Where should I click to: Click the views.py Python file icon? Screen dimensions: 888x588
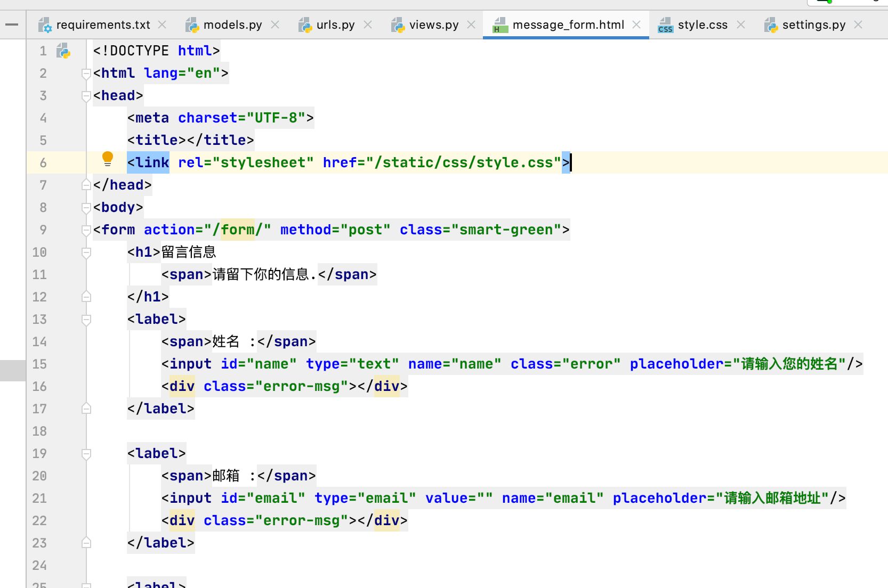click(x=398, y=25)
